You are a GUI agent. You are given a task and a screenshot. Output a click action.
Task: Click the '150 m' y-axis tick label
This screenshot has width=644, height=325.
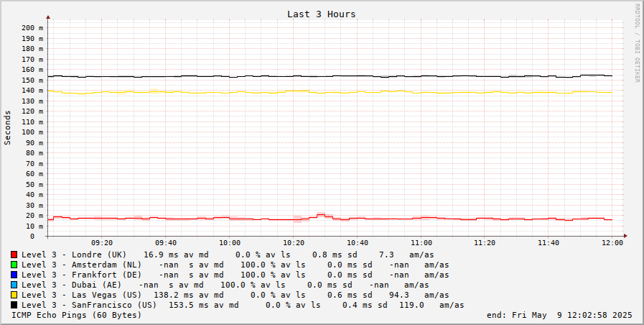(x=32, y=81)
